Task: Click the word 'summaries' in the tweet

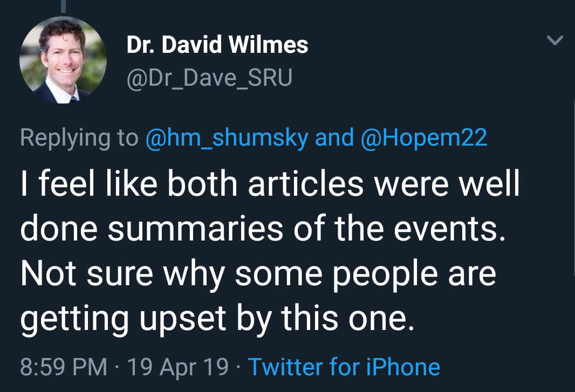Action: click(x=195, y=228)
